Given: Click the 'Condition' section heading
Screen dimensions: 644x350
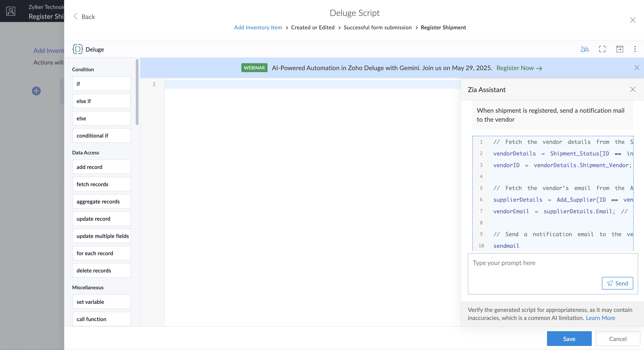Looking at the screenshot, I should pos(83,69).
